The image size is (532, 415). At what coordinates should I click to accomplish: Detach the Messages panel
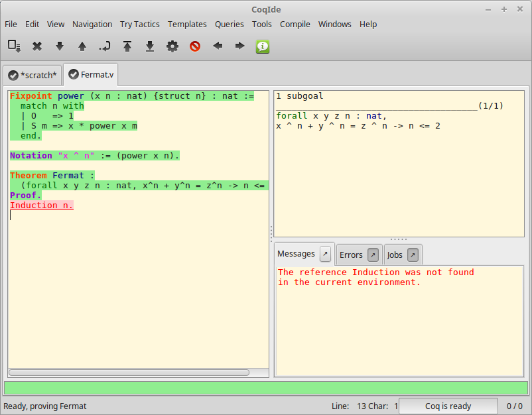coord(324,253)
